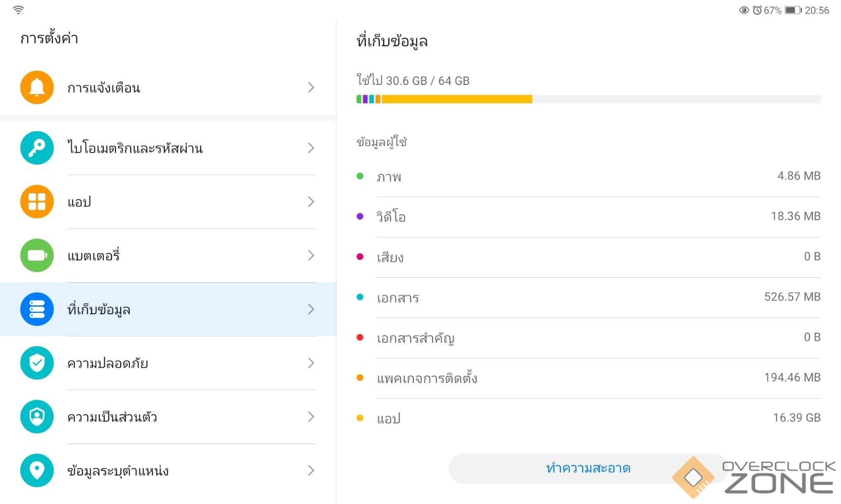Screen dimensions: 841x504
Task: Tap the privacy shield person icon
Action: [x=37, y=417]
